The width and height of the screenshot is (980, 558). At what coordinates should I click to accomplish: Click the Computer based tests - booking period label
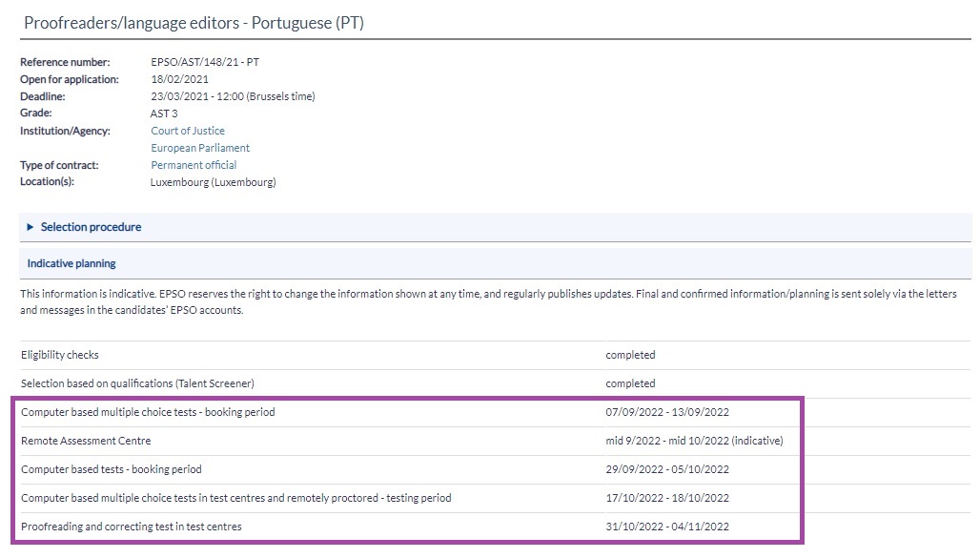point(112,469)
